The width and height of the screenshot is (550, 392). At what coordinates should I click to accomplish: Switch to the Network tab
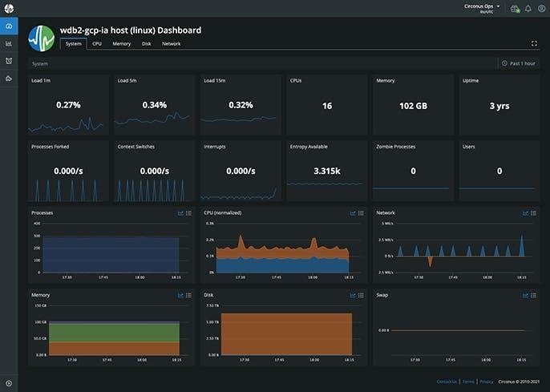[172, 44]
